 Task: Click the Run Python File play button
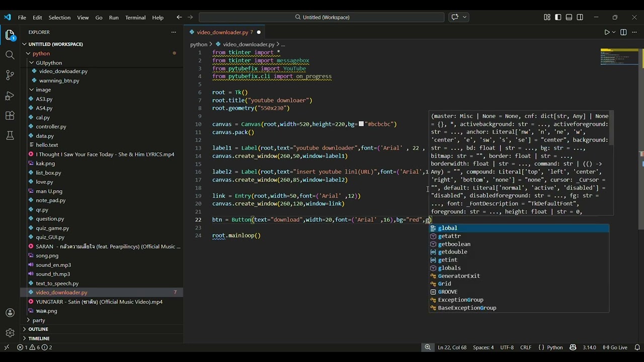(607, 32)
